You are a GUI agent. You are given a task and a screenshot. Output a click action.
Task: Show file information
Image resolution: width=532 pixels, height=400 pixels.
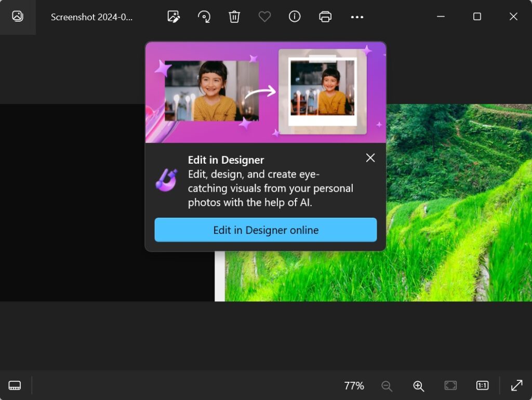pyautogui.click(x=295, y=17)
